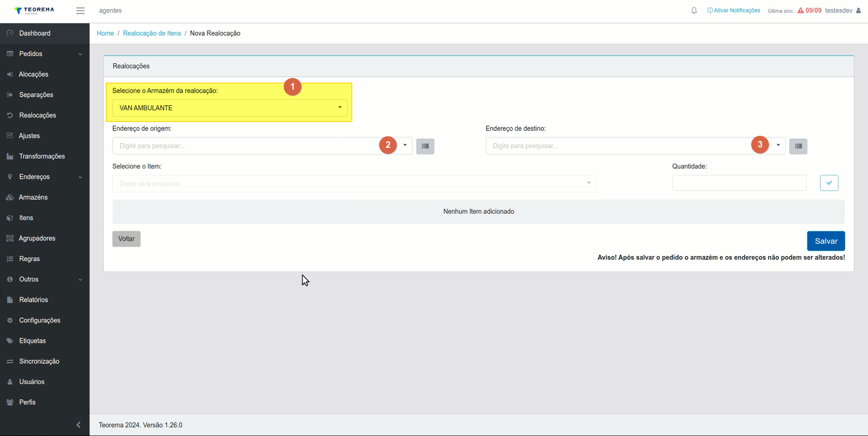Toggle the hamburger sidebar menu
Image resolution: width=868 pixels, height=436 pixels.
point(80,10)
